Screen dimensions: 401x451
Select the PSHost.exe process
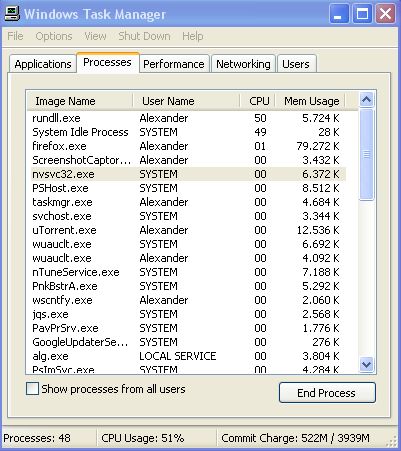click(188, 188)
